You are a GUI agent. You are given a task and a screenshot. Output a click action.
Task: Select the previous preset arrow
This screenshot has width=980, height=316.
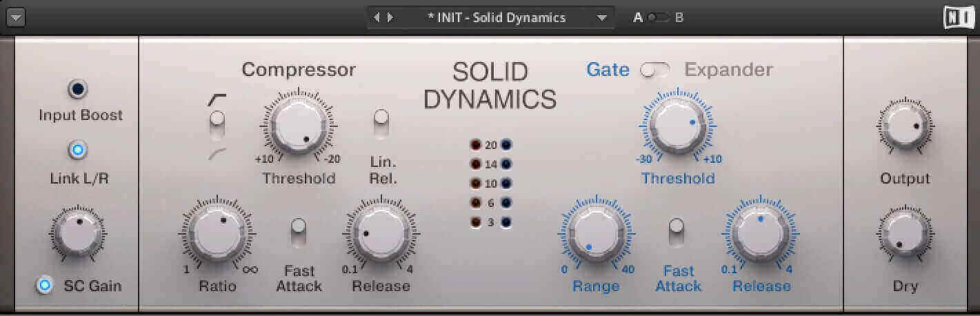(x=377, y=18)
